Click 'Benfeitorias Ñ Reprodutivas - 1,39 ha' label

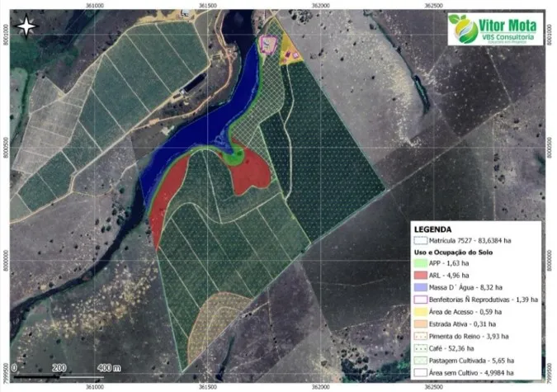(x=484, y=300)
